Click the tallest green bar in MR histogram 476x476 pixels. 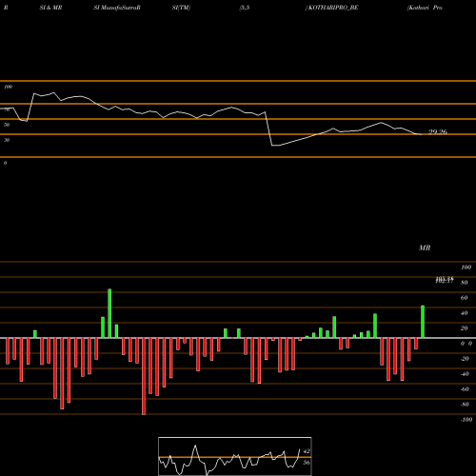pos(109,313)
